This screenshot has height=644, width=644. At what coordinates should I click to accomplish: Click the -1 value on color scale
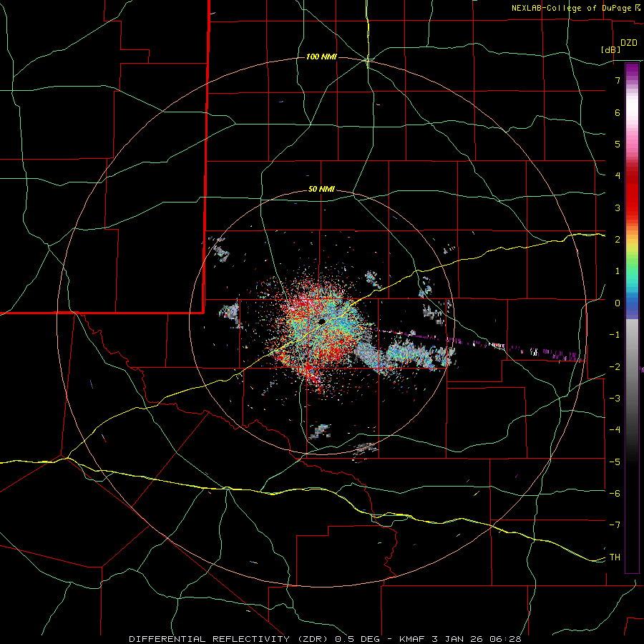pyautogui.click(x=615, y=335)
